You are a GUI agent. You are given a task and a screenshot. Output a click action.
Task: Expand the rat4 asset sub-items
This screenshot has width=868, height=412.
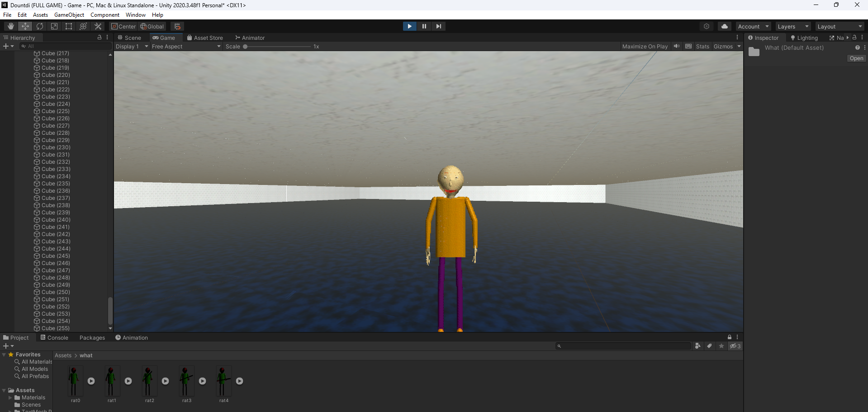[239, 381]
